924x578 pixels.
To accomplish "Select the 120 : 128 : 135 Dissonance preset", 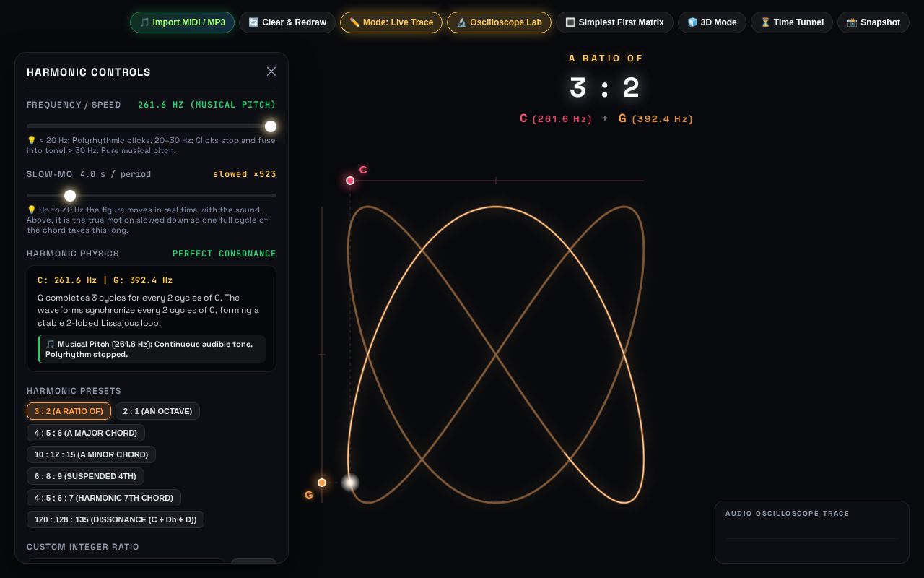I will pos(115,519).
